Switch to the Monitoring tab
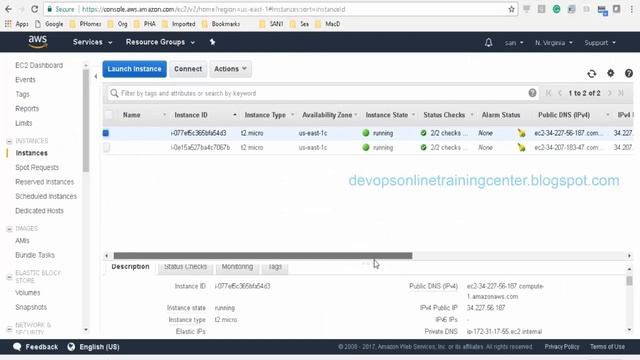This screenshot has width=640, height=360. [x=237, y=267]
